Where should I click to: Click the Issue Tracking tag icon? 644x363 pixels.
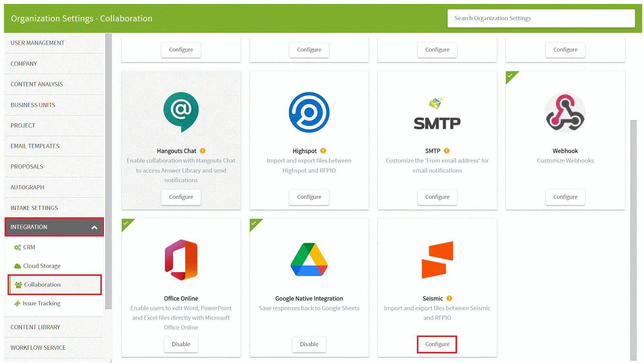17,304
